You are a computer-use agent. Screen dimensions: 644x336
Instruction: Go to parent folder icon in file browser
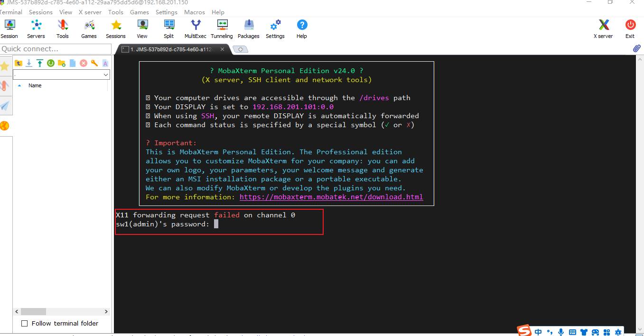point(19,63)
